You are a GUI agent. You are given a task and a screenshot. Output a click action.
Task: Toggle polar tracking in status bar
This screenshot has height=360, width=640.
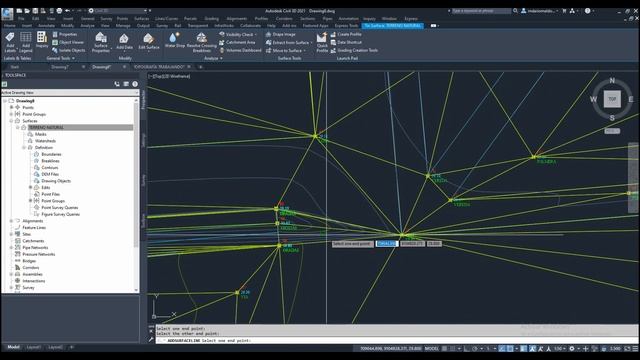[475, 349]
